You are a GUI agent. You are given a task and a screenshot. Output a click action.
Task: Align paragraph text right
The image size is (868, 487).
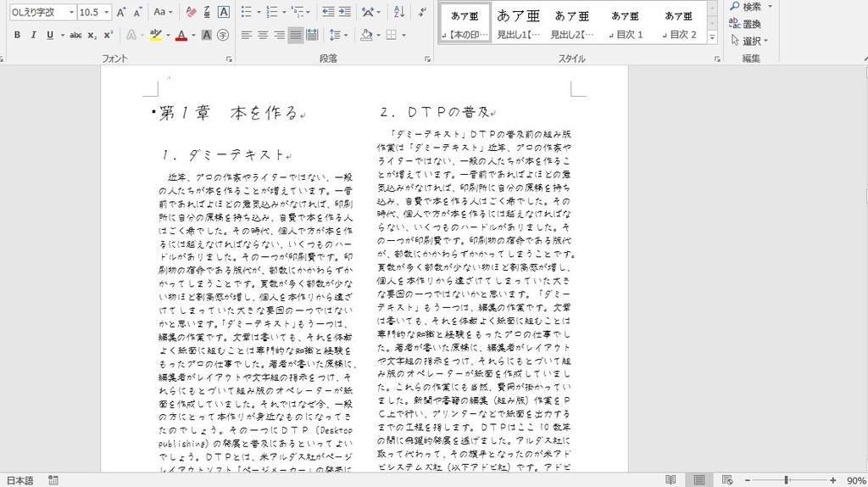pos(279,35)
